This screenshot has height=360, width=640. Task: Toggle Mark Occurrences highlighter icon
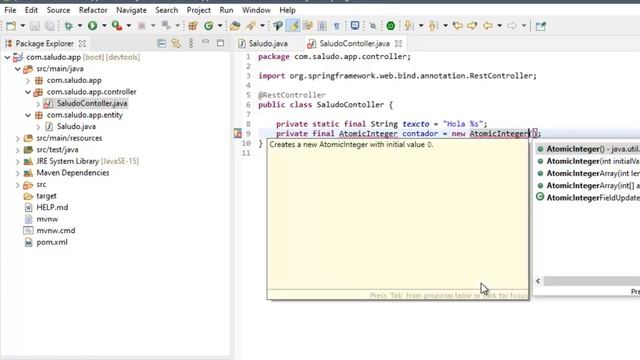coord(293,26)
